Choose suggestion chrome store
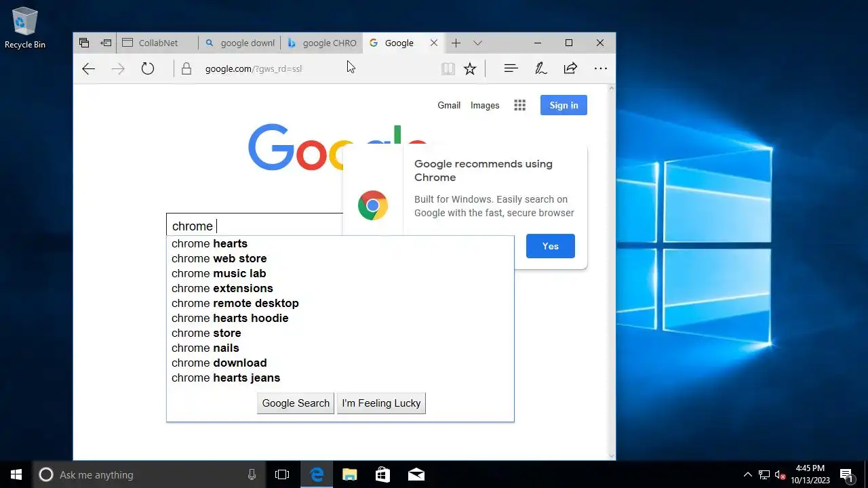868x488 pixels. (340, 333)
